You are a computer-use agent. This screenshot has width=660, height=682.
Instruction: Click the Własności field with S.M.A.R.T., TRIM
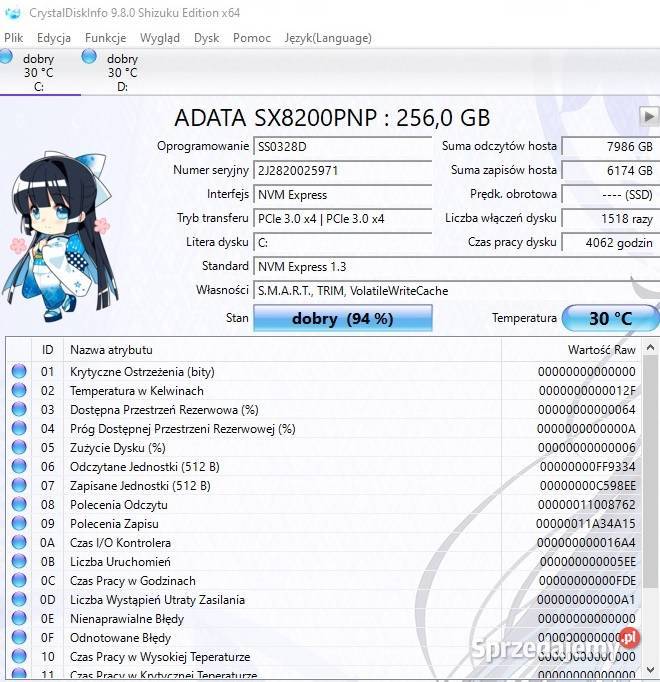456,291
